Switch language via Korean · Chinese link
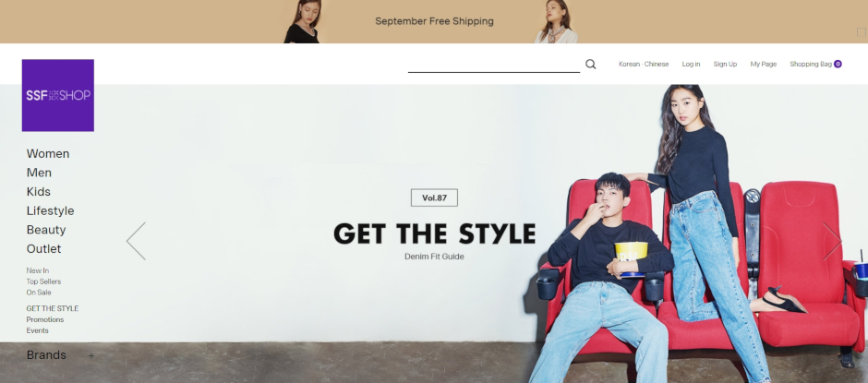This screenshot has height=383, width=868. pyautogui.click(x=644, y=65)
